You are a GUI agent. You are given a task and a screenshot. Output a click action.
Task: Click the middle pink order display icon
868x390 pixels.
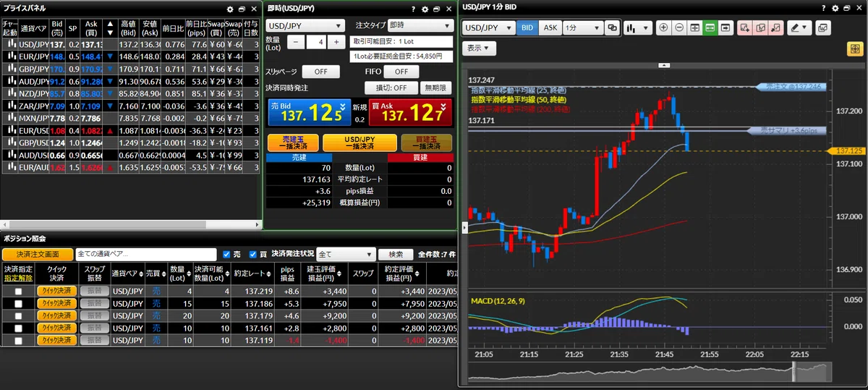(x=759, y=27)
